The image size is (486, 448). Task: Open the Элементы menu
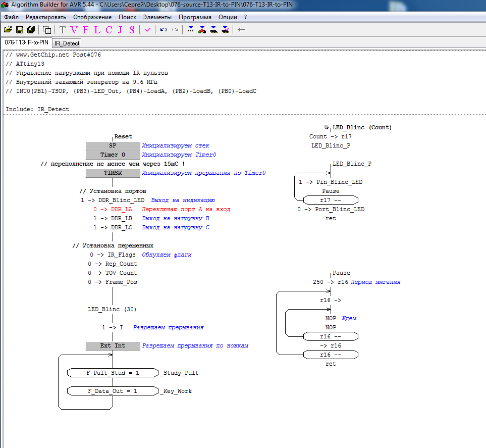point(157,17)
